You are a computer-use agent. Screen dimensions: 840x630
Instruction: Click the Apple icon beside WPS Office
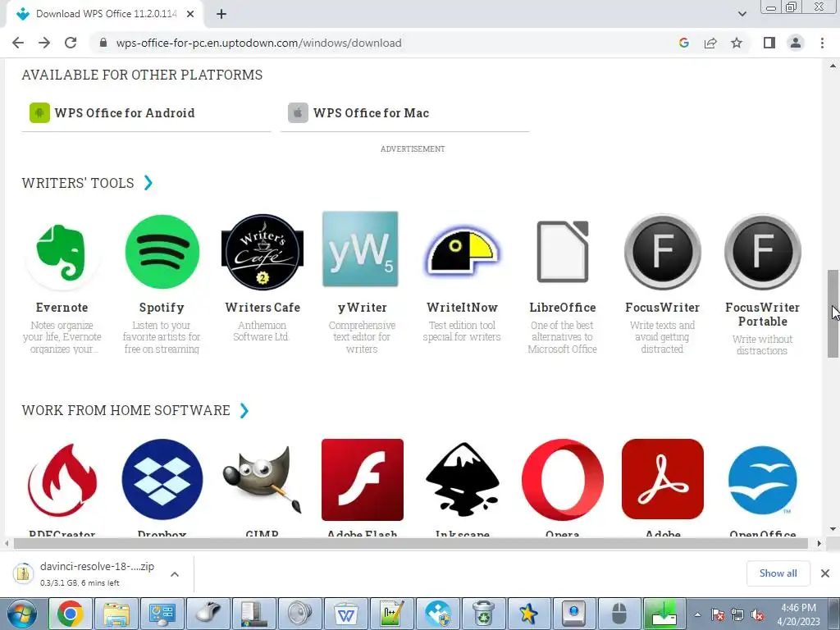tap(298, 112)
